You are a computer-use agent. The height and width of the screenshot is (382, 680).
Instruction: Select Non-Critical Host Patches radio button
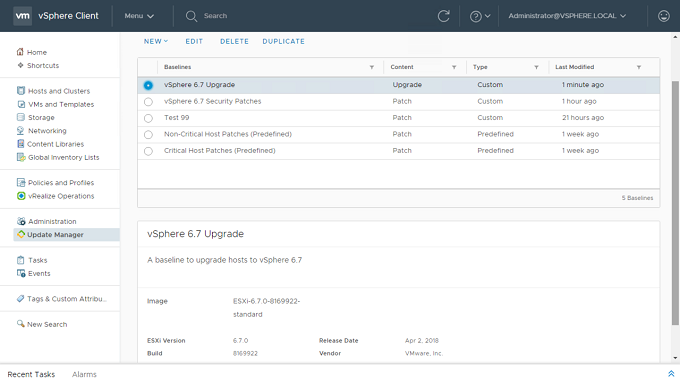tap(148, 135)
